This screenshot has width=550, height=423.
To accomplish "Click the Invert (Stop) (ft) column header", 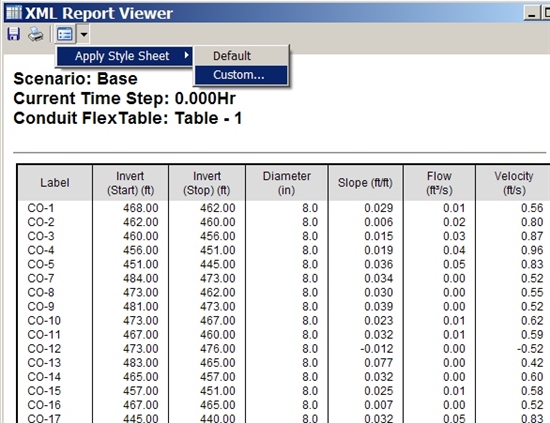I will pyautogui.click(x=207, y=183).
